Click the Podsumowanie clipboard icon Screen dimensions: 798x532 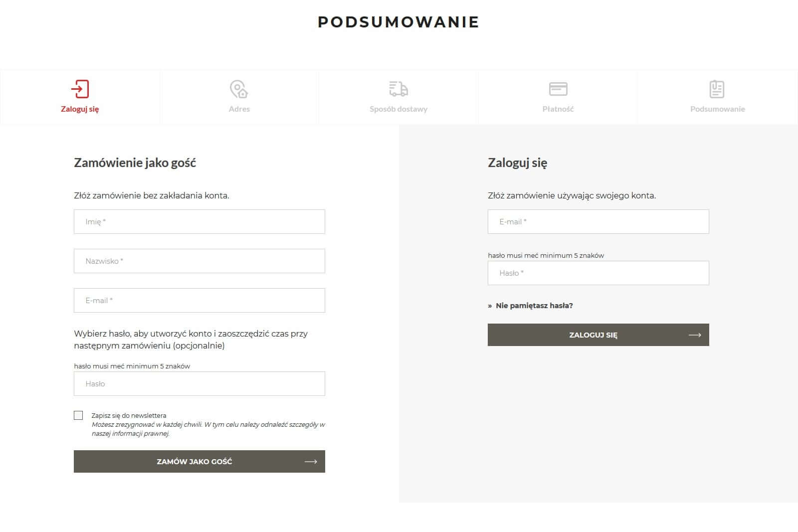[x=717, y=89]
